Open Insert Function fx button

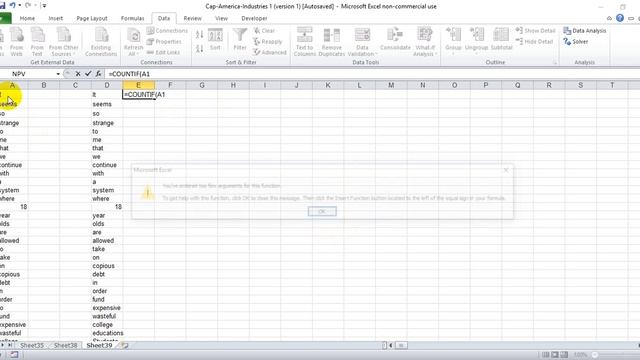[x=98, y=74]
